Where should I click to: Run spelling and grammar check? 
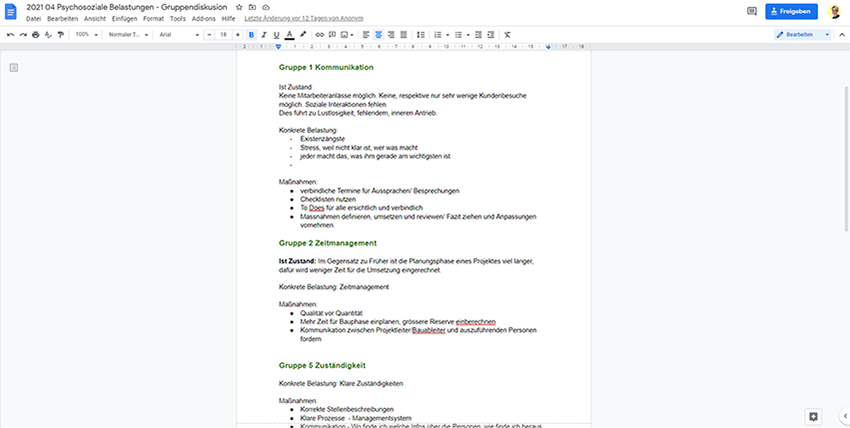pos(48,35)
